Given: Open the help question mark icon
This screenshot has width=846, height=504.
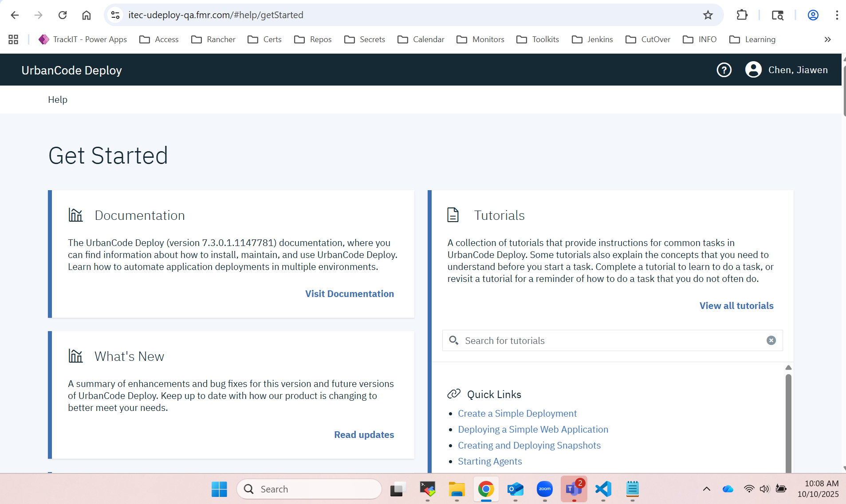Looking at the screenshot, I should pyautogui.click(x=724, y=70).
